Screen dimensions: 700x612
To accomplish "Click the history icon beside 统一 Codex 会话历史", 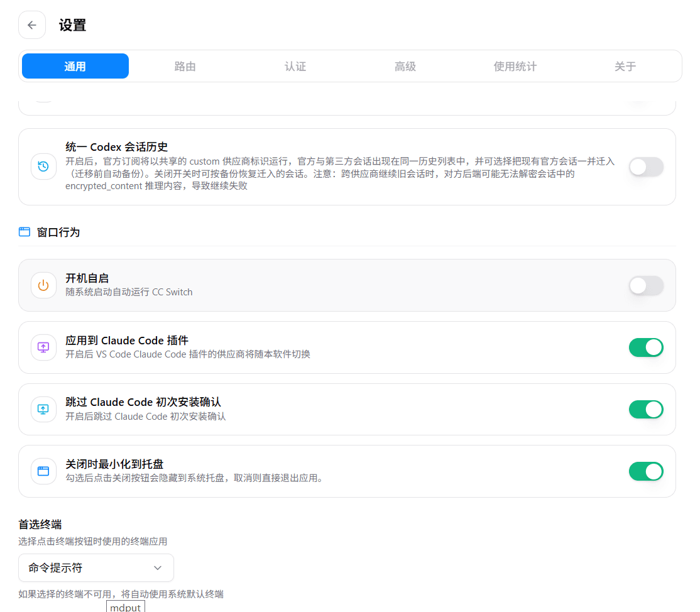I will coord(43,167).
